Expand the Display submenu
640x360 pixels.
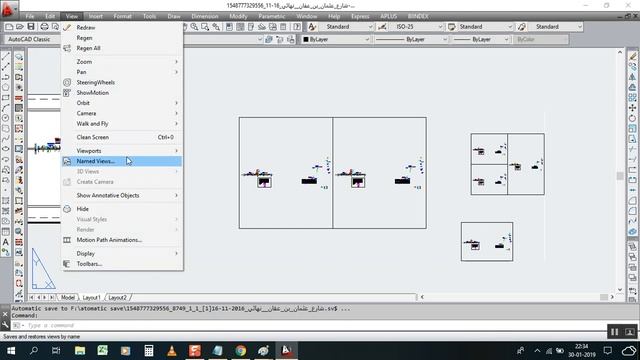tap(122, 253)
